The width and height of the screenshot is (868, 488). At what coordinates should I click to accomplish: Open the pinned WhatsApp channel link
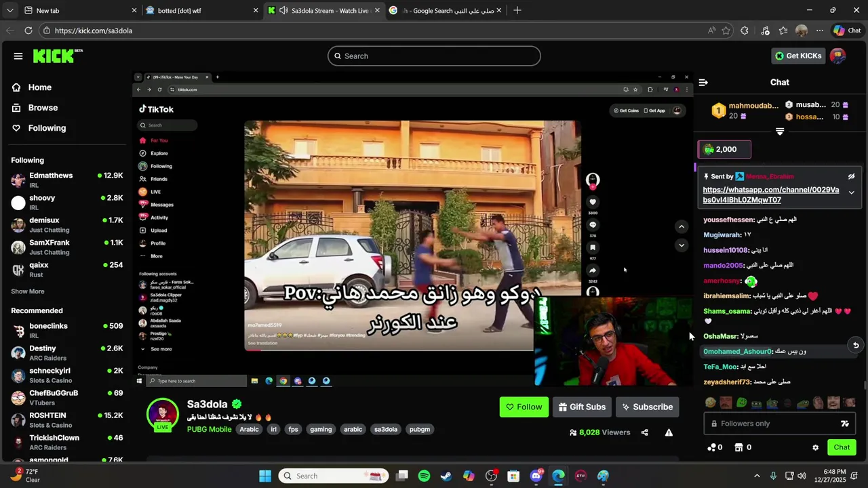pos(770,195)
